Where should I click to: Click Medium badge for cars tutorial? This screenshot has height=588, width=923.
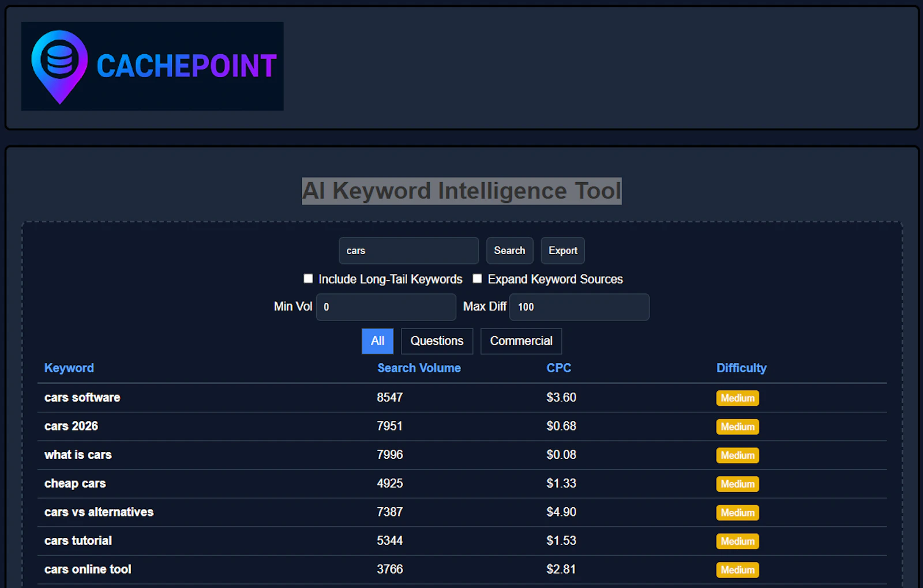[738, 541]
